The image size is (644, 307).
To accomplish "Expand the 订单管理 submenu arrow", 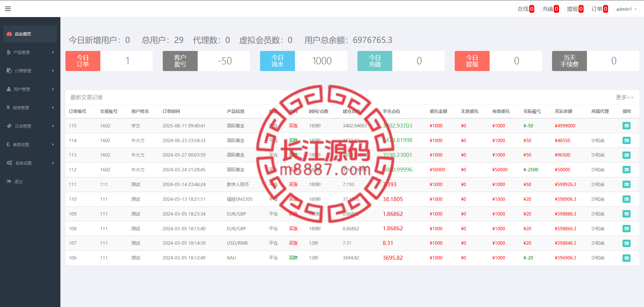I will click(x=53, y=71).
